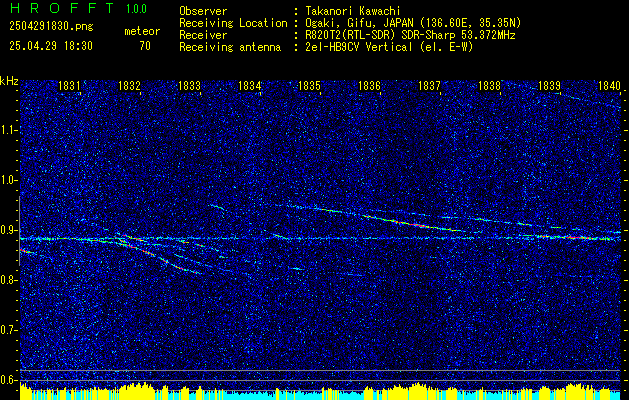Click the Receiving antenna label
This screenshot has width=629, height=400.
(x=230, y=47)
